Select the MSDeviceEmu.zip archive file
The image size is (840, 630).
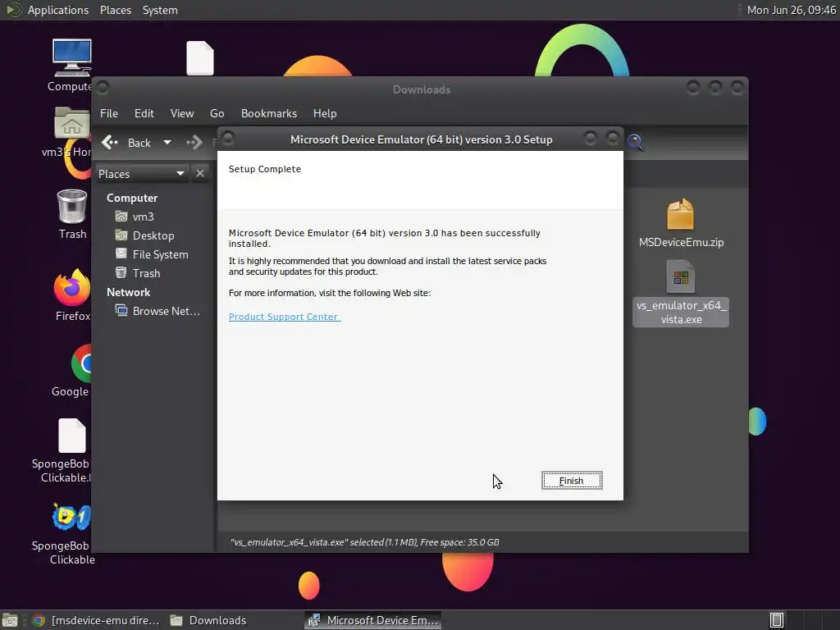[x=681, y=223]
